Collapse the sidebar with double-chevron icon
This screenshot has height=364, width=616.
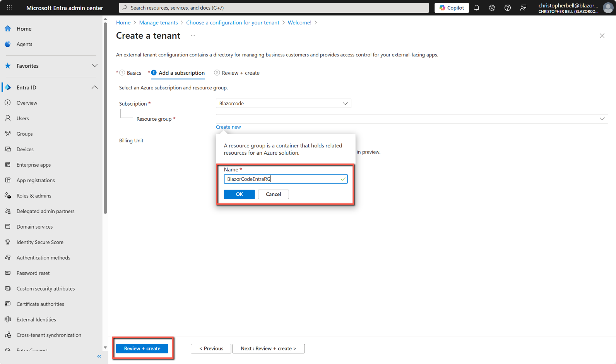click(99, 356)
